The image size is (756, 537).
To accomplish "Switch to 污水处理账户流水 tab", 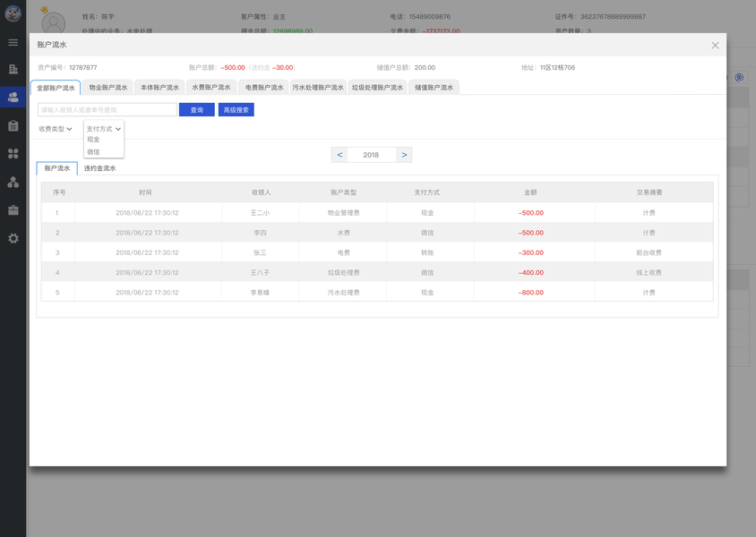I will 318,87.
